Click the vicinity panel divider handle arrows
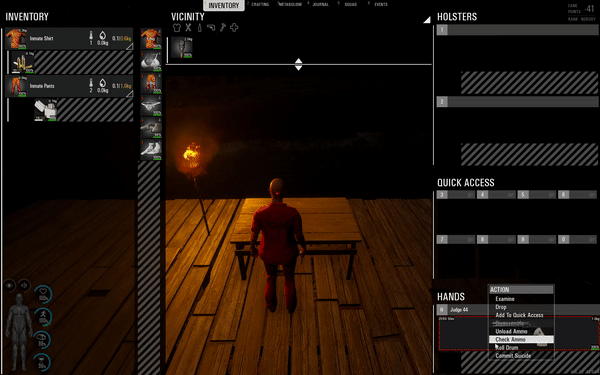 [x=298, y=64]
